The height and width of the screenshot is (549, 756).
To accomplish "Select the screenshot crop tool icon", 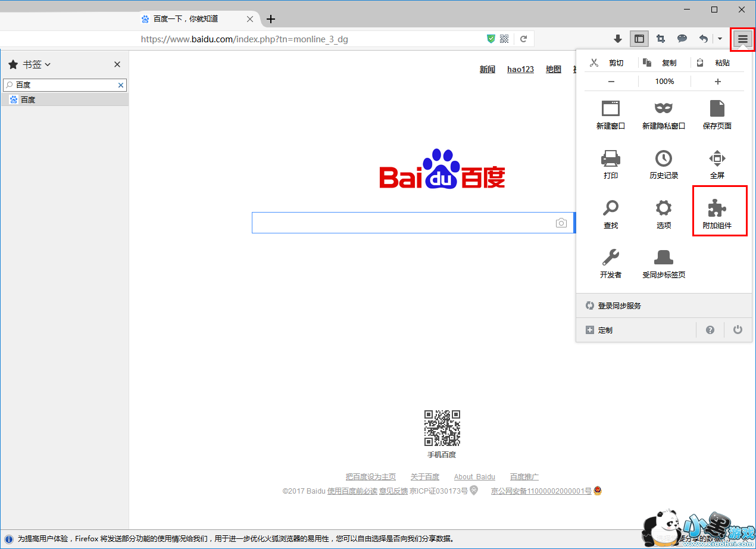I will (661, 39).
